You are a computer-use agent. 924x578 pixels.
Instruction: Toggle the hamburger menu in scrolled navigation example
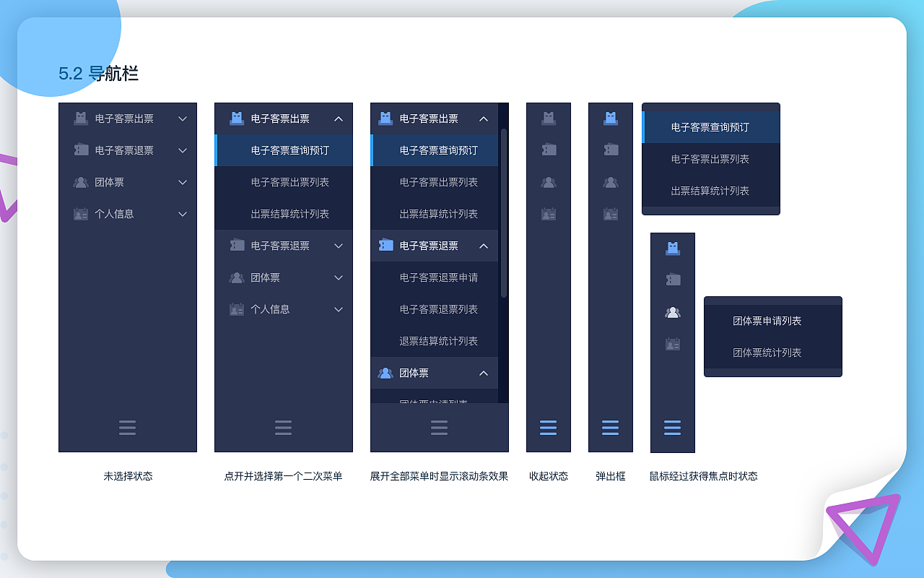pyautogui.click(x=439, y=427)
